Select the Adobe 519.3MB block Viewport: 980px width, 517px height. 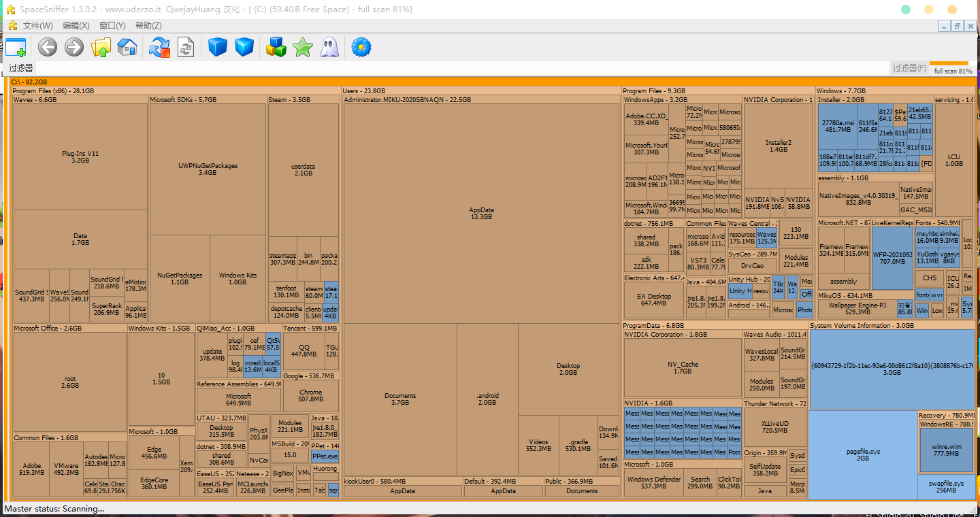31,469
